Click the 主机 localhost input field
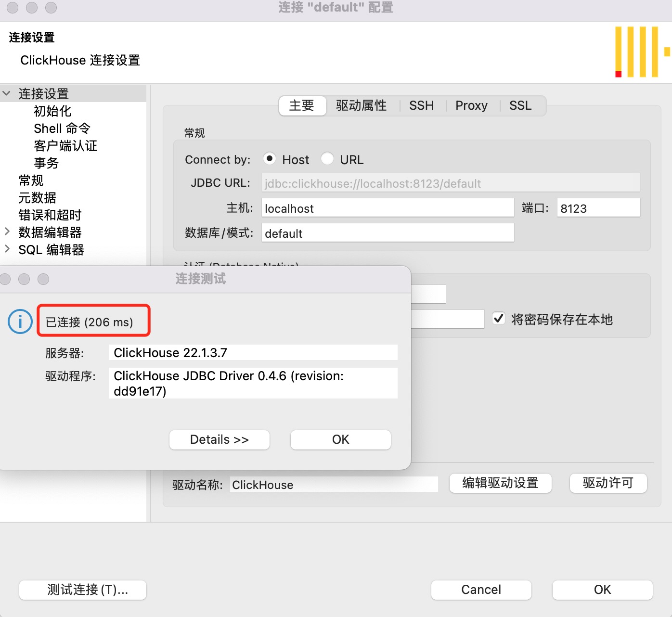The height and width of the screenshot is (617, 672). click(388, 208)
